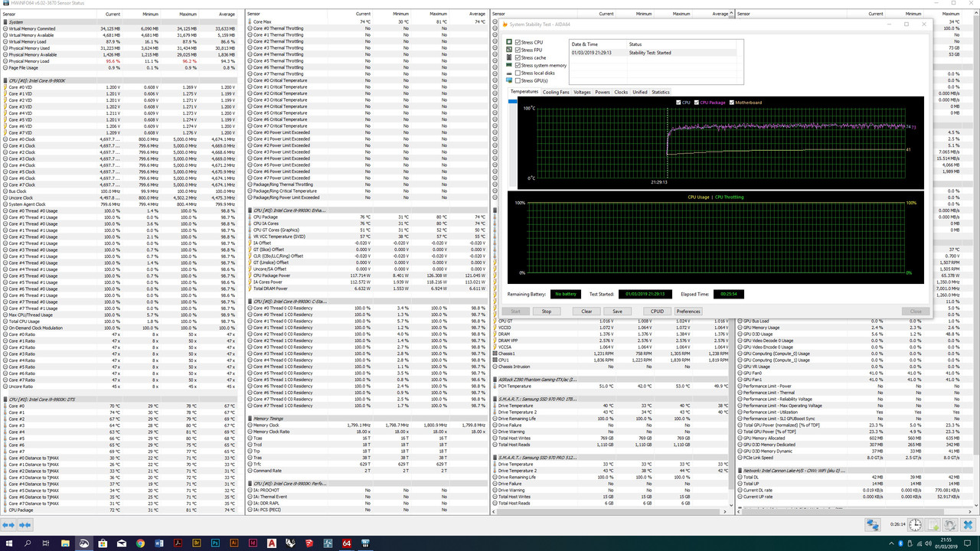
Task: Toggle Motherboard graph line checkbox
Action: tap(732, 103)
